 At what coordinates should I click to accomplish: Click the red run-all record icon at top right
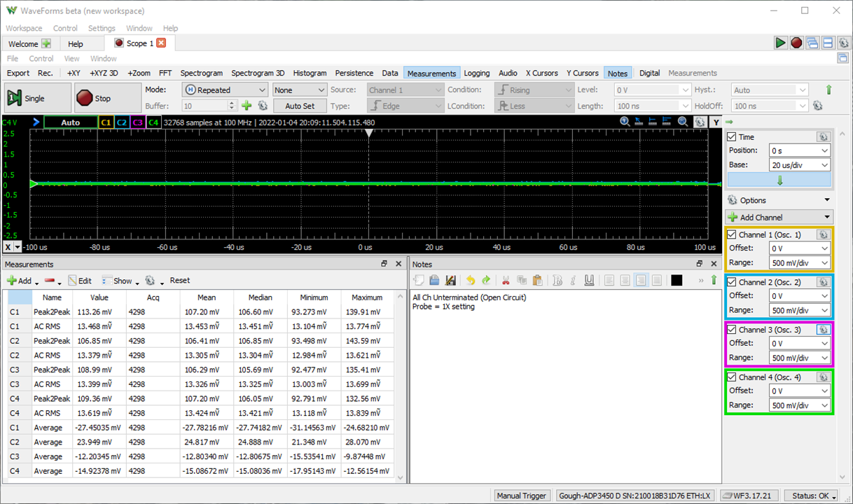click(796, 43)
